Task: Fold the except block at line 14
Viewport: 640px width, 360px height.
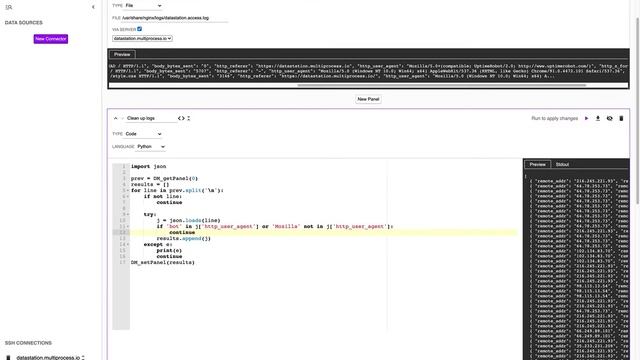Action: [128, 244]
